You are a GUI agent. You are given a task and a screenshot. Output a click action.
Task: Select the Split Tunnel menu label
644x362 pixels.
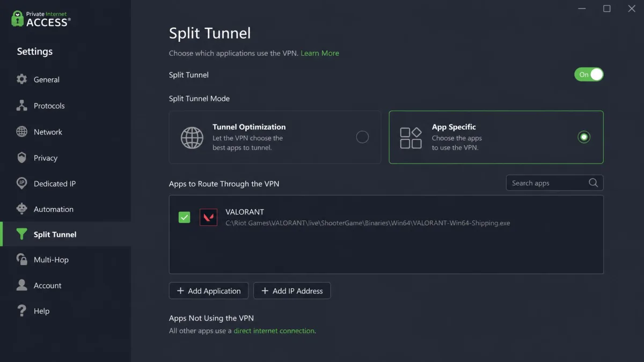[x=55, y=234]
